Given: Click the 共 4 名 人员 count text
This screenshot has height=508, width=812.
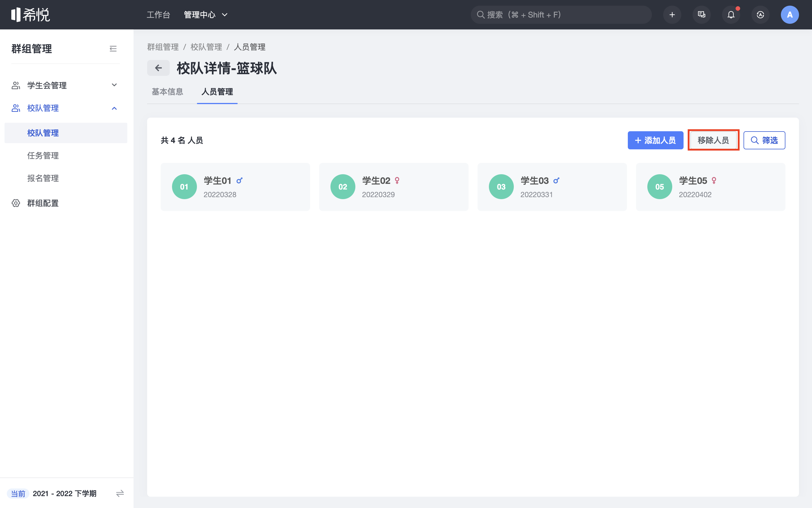Looking at the screenshot, I should coord(182,140).
